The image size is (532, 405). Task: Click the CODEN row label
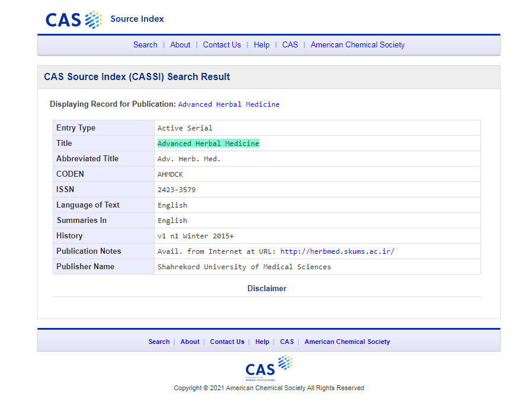coord(70,174)
